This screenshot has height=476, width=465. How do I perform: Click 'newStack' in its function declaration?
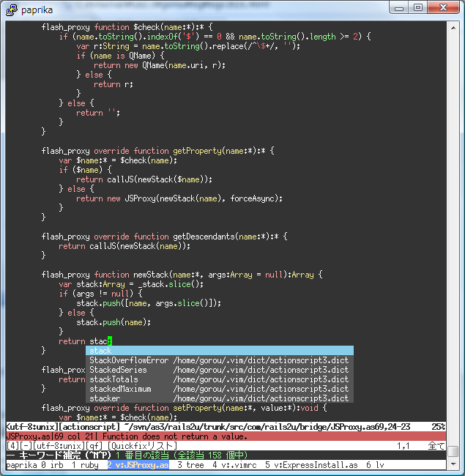tap(151, 275)
